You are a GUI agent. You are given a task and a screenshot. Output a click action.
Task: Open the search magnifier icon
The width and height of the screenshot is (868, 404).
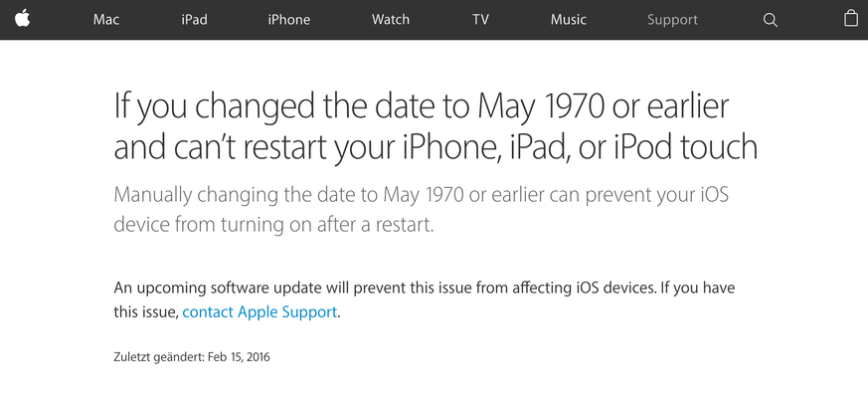pos(770,20)
